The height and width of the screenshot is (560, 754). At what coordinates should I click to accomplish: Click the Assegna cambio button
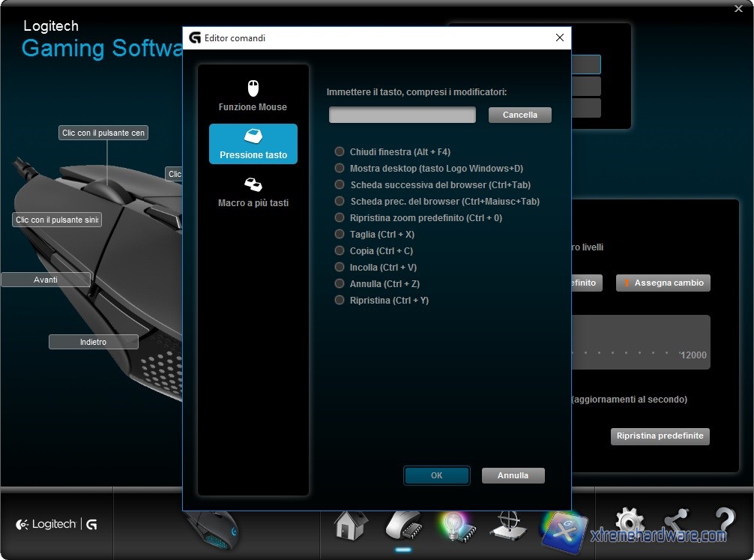(663, 283)
